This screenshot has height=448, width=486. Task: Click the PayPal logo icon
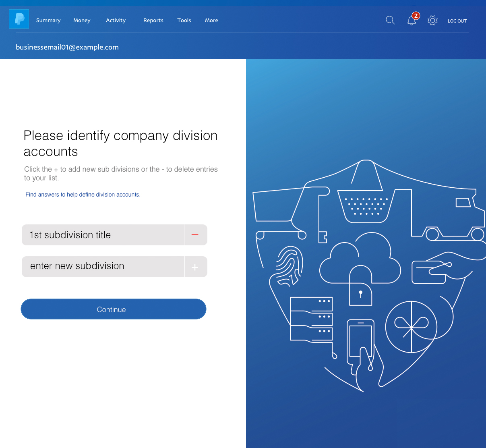(19, 19)
